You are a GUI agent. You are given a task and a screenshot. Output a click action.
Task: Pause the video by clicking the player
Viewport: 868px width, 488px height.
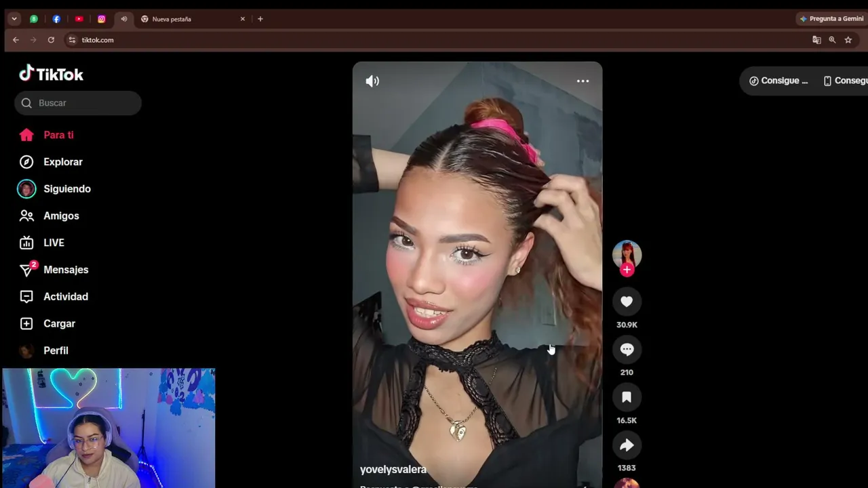click(477, 274)
